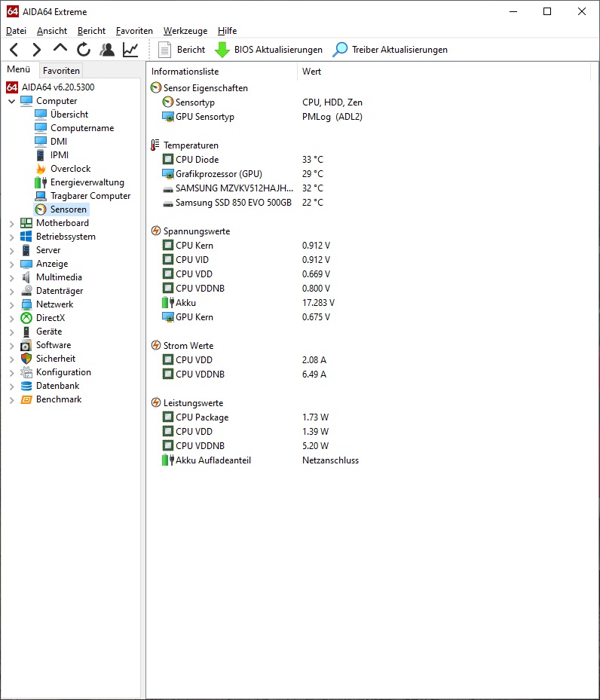
Task: Click the Netzwerk icon in tree
Action: [26, 304]
